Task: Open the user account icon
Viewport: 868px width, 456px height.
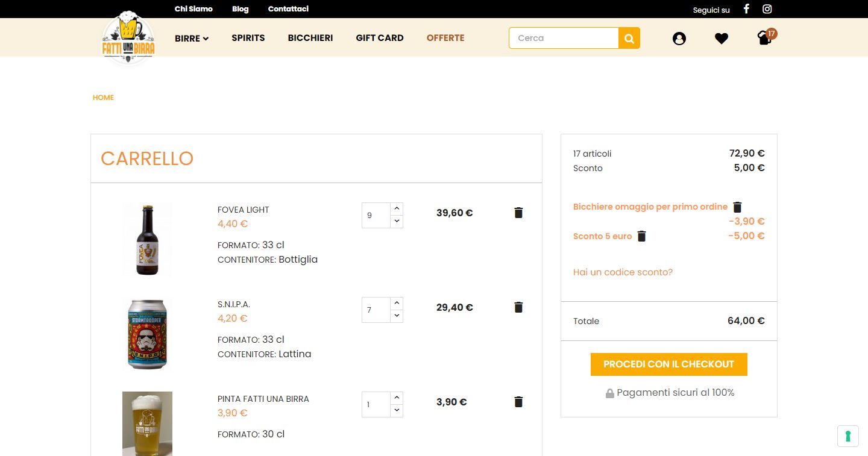Action: pos(679,39)
